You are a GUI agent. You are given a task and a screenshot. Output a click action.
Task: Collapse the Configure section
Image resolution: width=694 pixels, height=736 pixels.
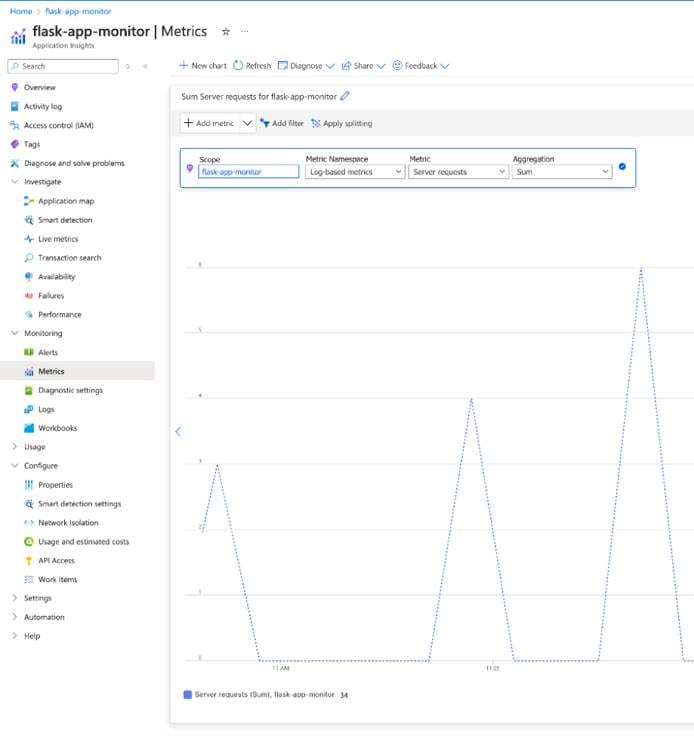[15, 466]
